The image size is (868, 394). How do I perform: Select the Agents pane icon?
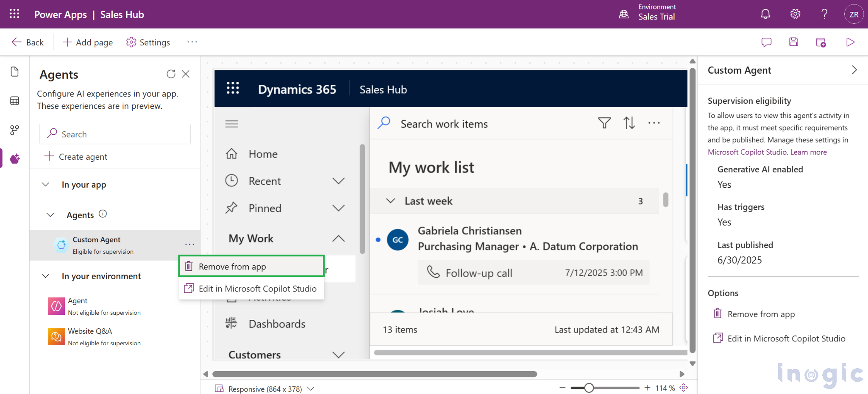tap(15, 158)
